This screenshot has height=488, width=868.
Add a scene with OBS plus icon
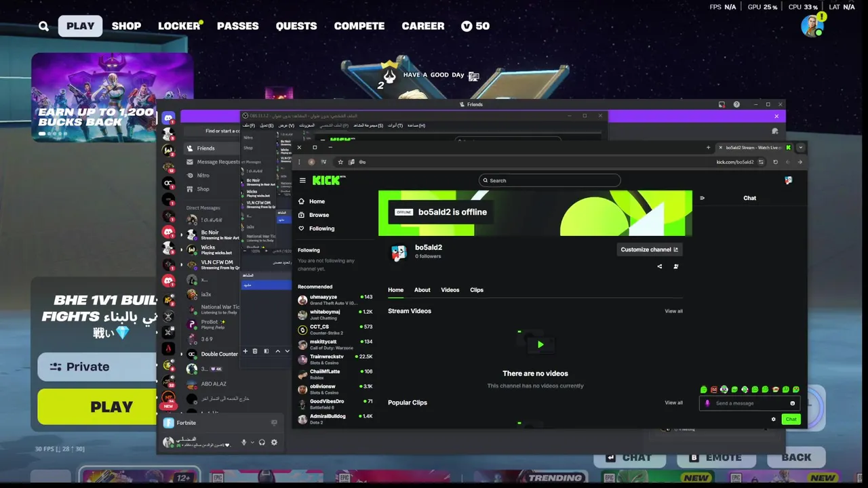[x=245, y=351]
